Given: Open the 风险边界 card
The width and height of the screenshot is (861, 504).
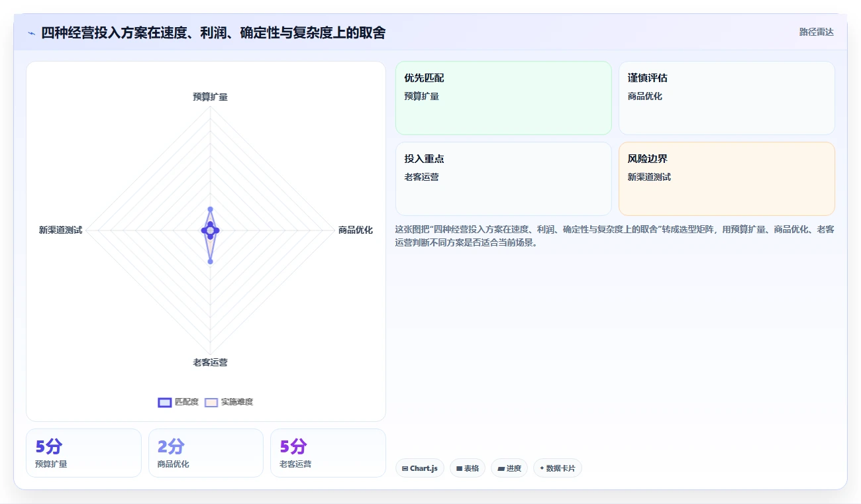Looking at the screenshot, I should tap(727, 179).
